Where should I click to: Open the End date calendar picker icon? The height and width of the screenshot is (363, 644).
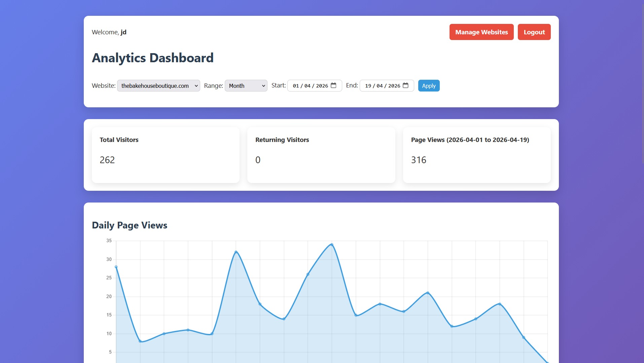pyautogui.click(x=405, y=85)
